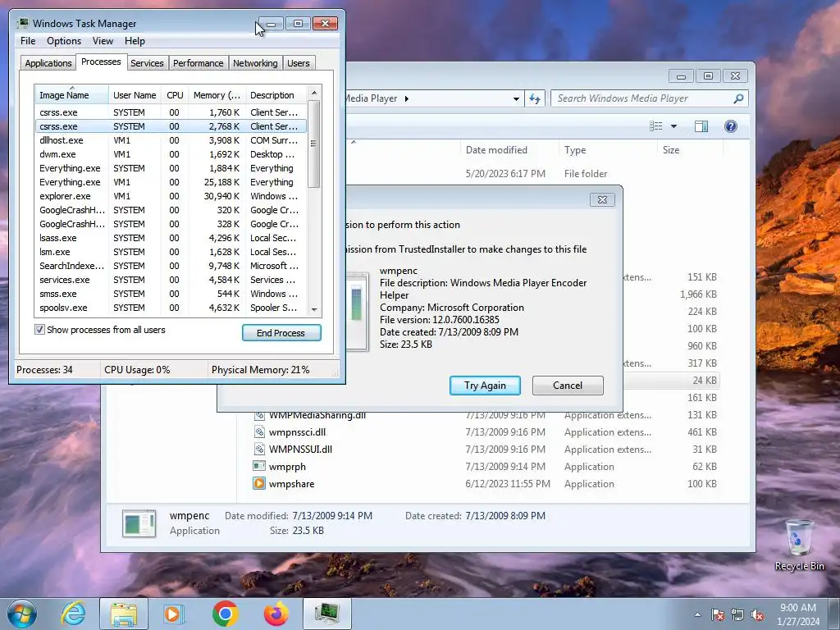This screenshot has width=840, height=630.
Task: Switch to the Networking tab
Action: pyautogui.click(x=255, y=63)
